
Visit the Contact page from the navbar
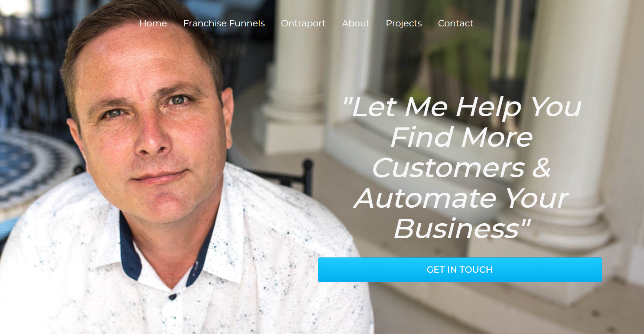[456, 23]
